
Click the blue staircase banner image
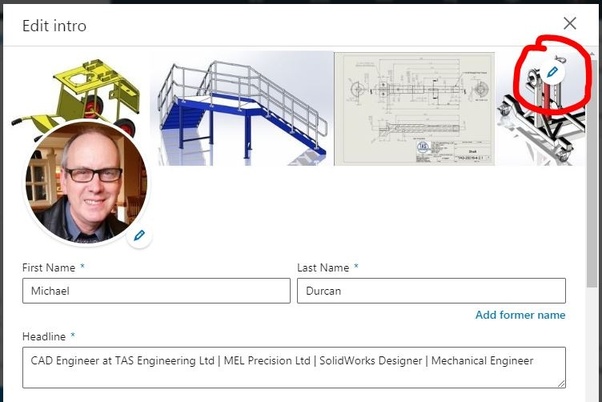click(x=242, y=109)
